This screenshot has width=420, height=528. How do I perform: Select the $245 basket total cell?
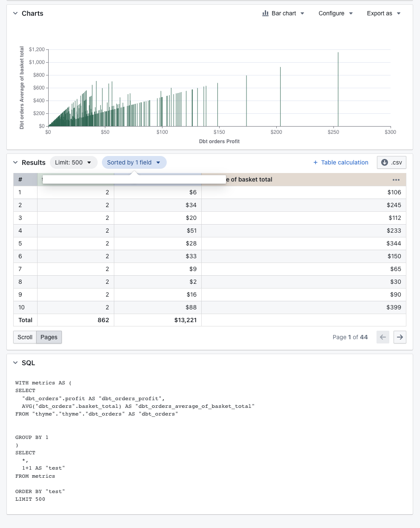304,205
